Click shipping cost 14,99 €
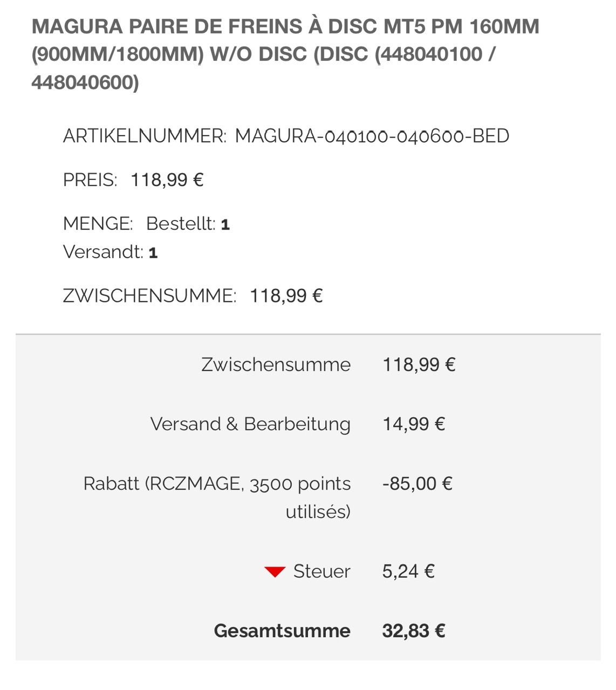The image size is (616, 690). [x=414, y=424]
